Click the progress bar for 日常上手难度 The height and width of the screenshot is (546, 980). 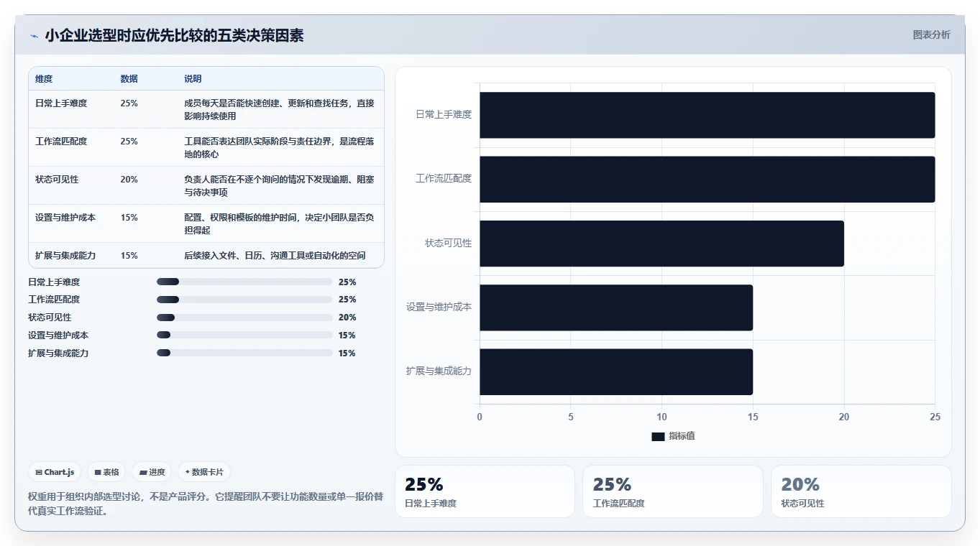(x=244, y=282)
